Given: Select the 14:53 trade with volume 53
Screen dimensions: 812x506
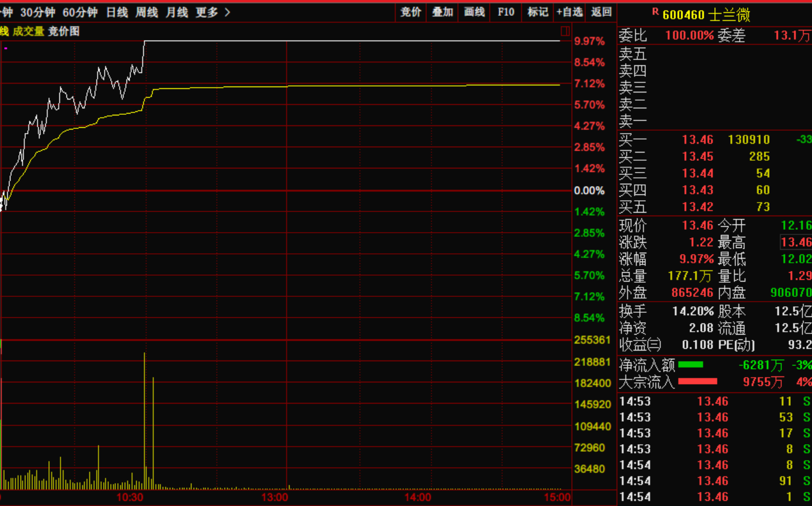Looking at the screenshot, I should point(714,417).
